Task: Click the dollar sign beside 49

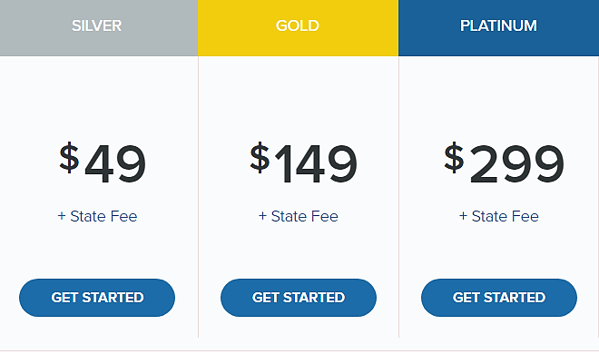Action: coord(69,157)
